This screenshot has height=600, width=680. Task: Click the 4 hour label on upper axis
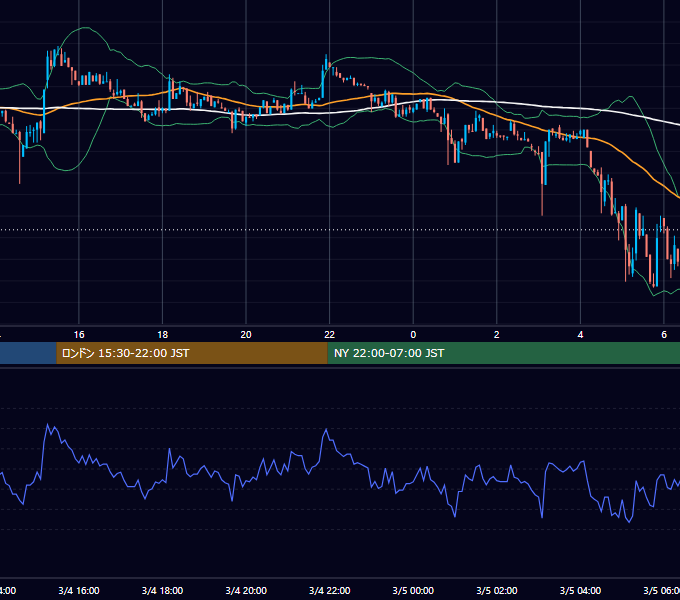click(x=580, y=335)
